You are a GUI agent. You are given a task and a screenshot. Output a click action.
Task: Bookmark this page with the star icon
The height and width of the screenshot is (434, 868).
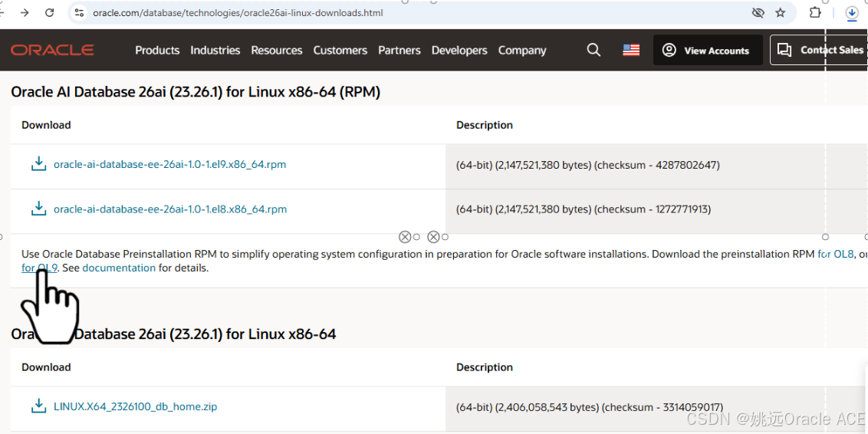pyautogui.click(x=781, y=13)
